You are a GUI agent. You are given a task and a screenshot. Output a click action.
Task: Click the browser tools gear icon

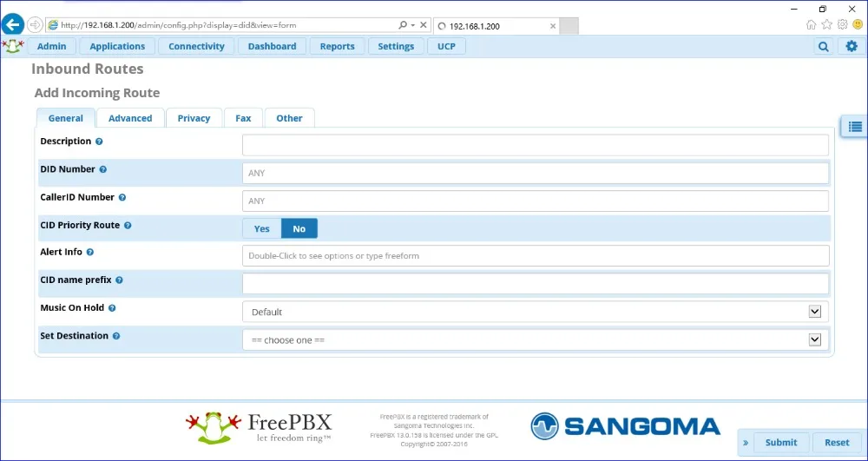[x=843, y=25]
